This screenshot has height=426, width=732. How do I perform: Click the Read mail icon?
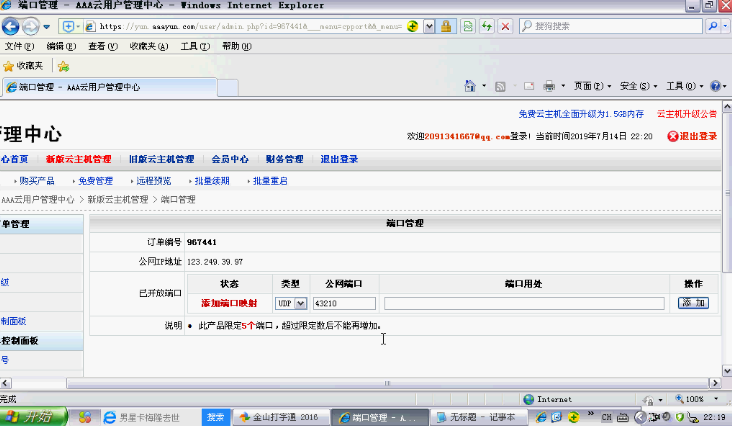[528, 86]
